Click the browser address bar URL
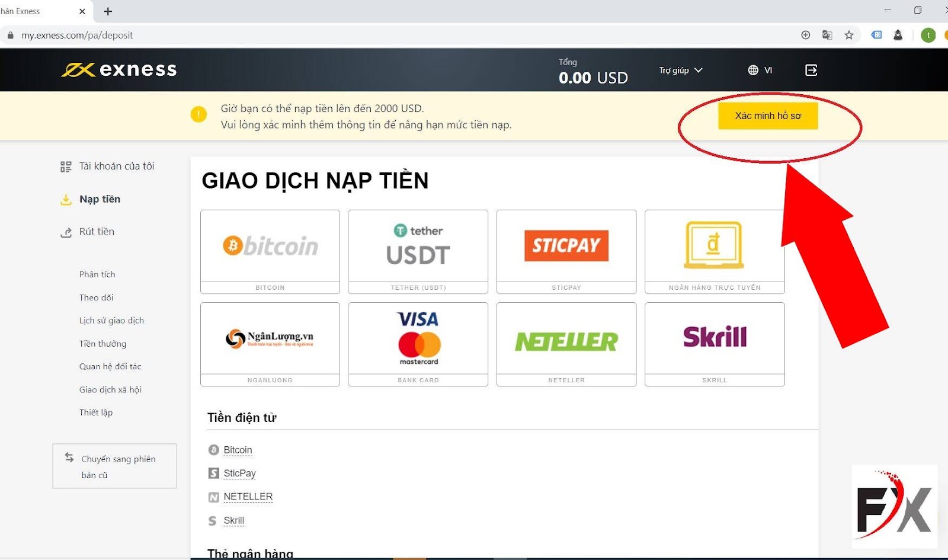Viewport: 948px width, 560px height. [x=77, y=36]
